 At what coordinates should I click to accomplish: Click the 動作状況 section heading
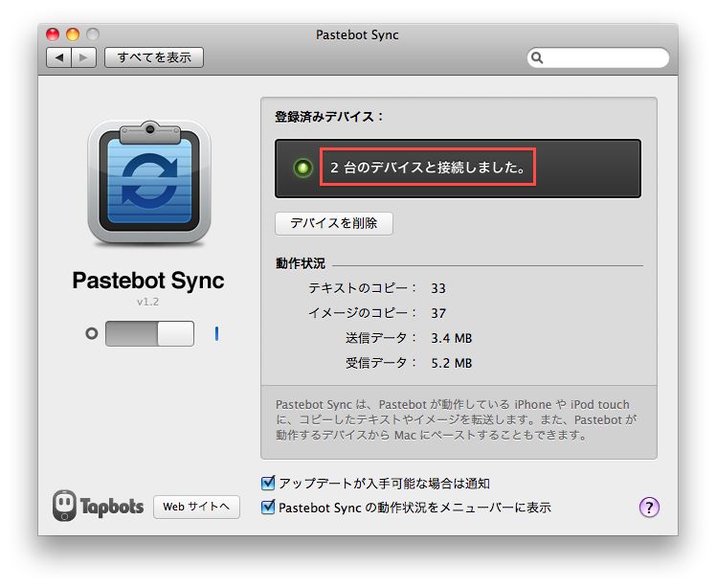(x=300, y=263)
